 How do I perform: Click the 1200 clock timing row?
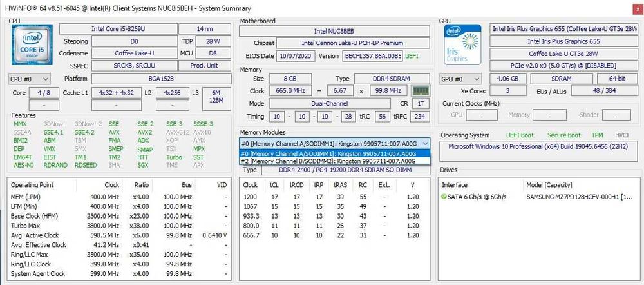[335, 197]
